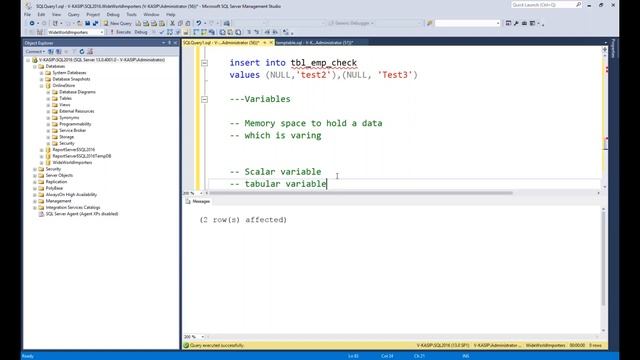Viewport: 640px width, 360px height.
Task: Open the Window menu
Action: coord(151,14)
